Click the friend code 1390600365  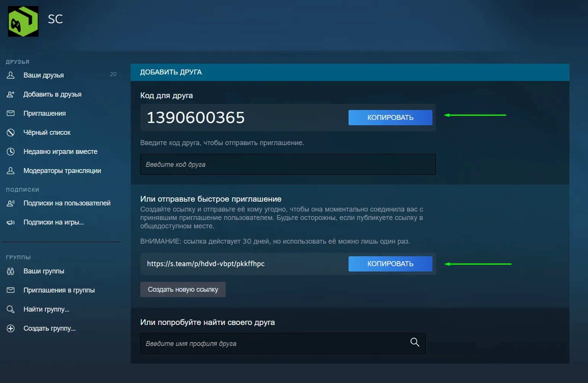tap(196, 118)
